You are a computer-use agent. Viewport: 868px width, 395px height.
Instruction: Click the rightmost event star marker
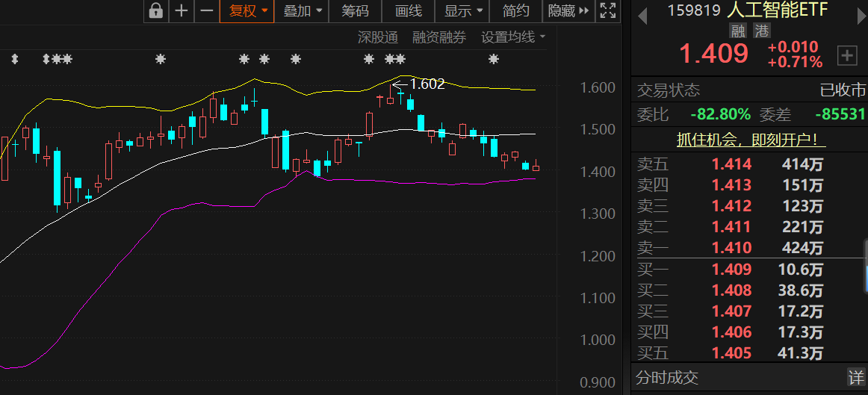click(494, 59)
